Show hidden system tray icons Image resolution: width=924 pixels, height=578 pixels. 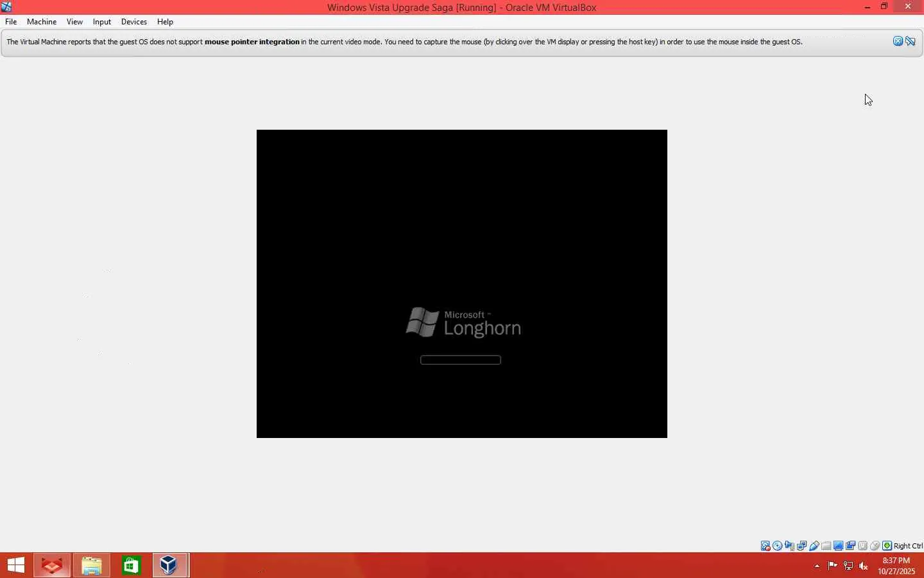[x=817, y=566]
